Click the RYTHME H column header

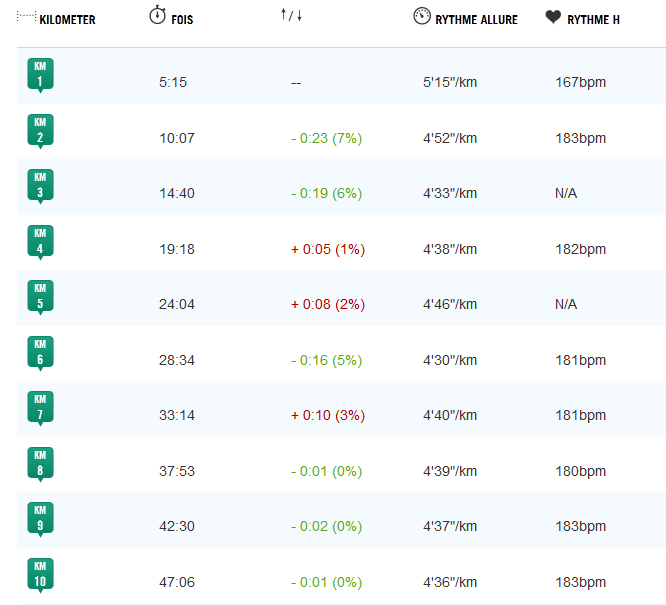593,20
